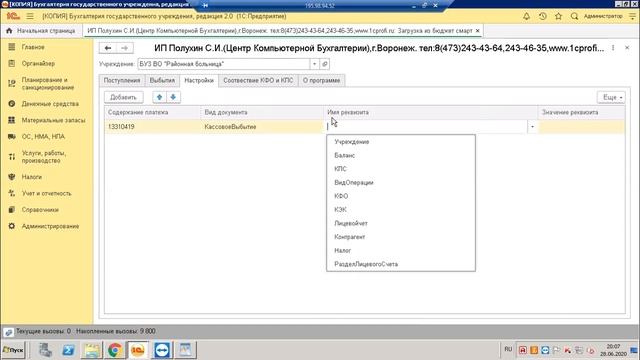The width and height of the screenshot is (640, 360).
Task: Click the Добавить button
Action: click(123, 97)
